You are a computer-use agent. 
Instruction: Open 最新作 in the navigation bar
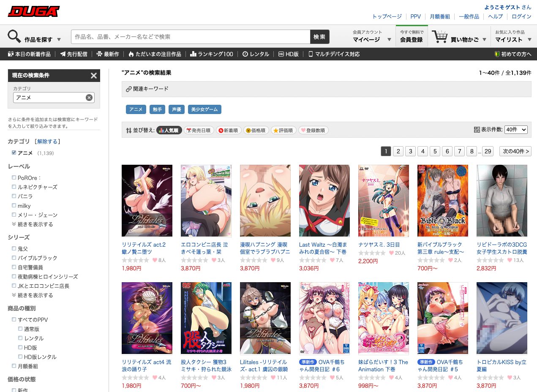[x=108, y=54]
